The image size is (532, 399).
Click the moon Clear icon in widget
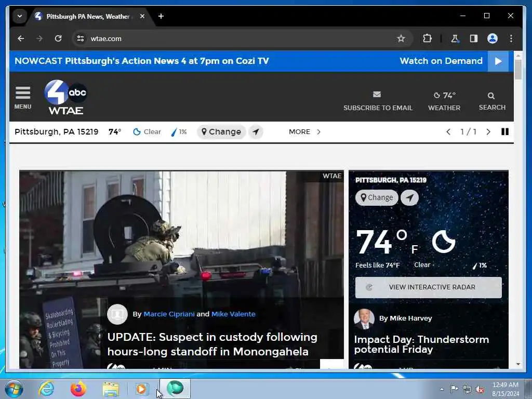(x=444, y=241)
